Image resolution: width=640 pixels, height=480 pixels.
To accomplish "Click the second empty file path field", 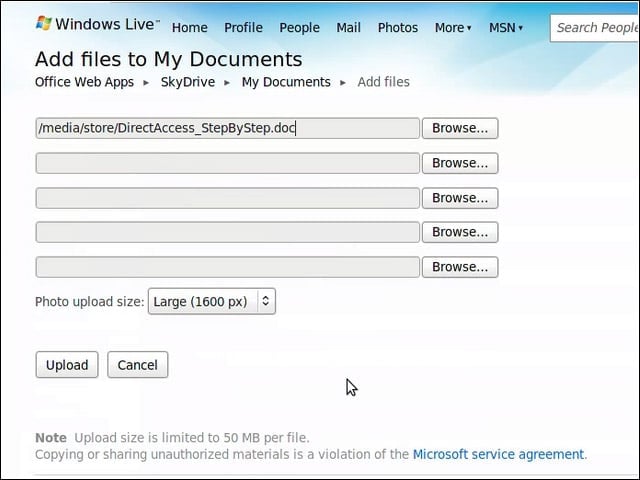I will (227, 163).
